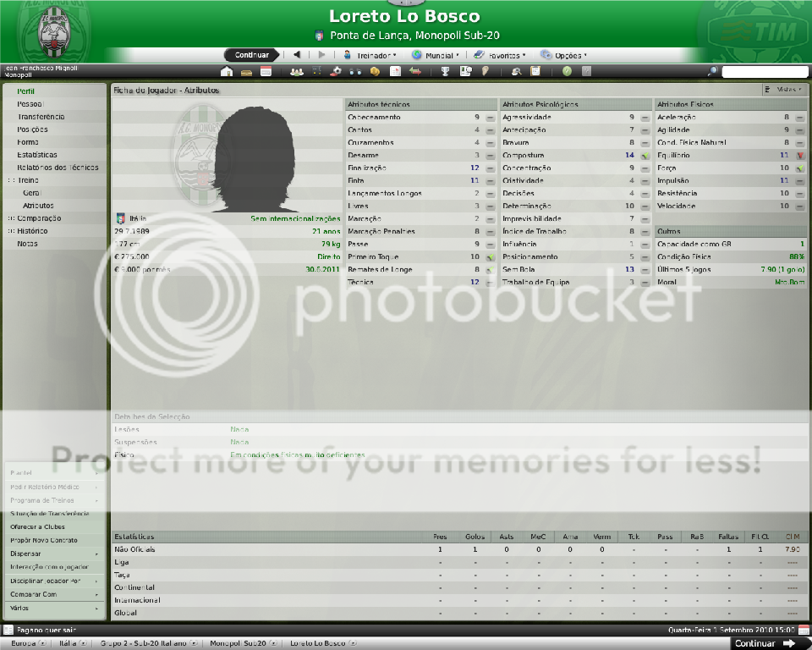The image size is (812, 650).
Task: Click the search input field
Action: pos(765,72)
